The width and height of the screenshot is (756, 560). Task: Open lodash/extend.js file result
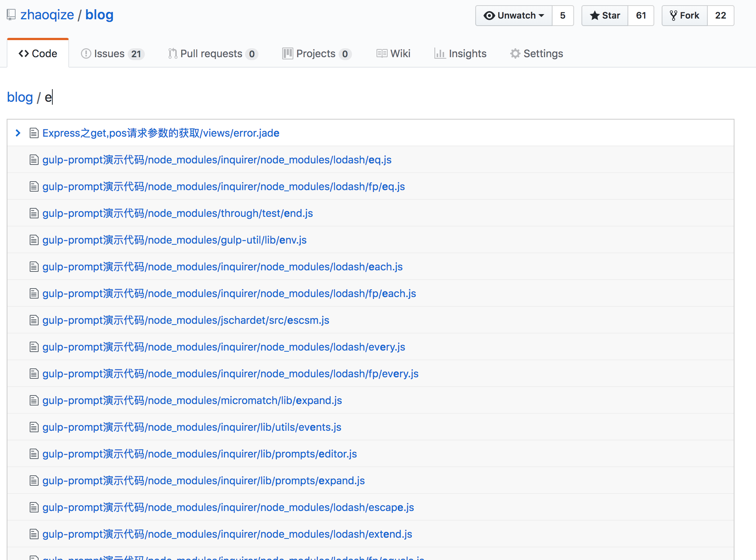tap(227, 534)
